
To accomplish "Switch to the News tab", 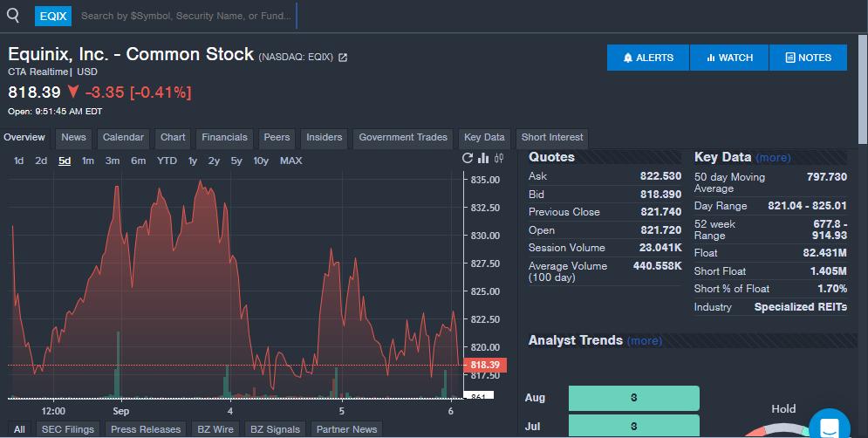I will [73, 137].
